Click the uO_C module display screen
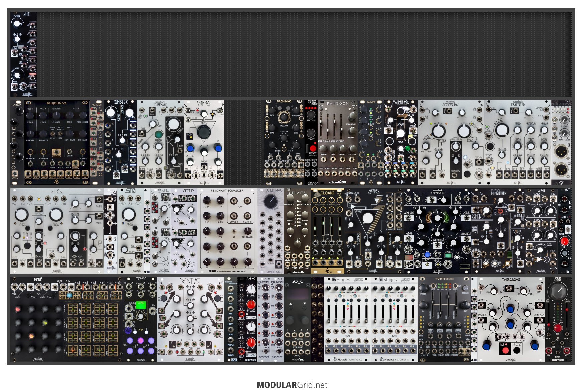The width and height of the screenshot is (585, 392). 298,294
